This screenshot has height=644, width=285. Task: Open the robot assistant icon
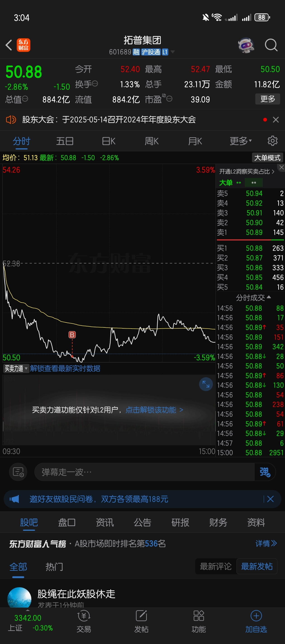pyautogui.click(x=246, y=45)
